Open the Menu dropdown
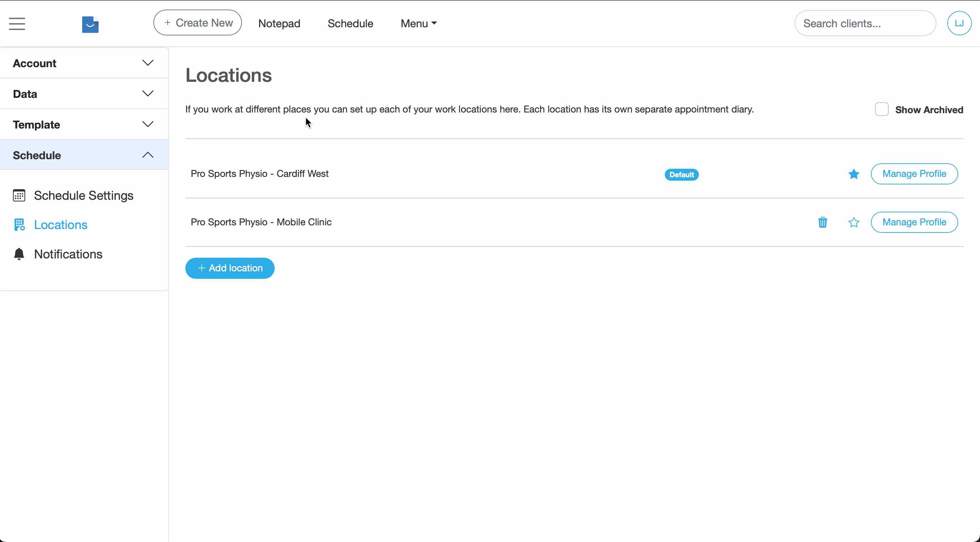This screenshot has height=542, width=980. [x=418, y=23]
